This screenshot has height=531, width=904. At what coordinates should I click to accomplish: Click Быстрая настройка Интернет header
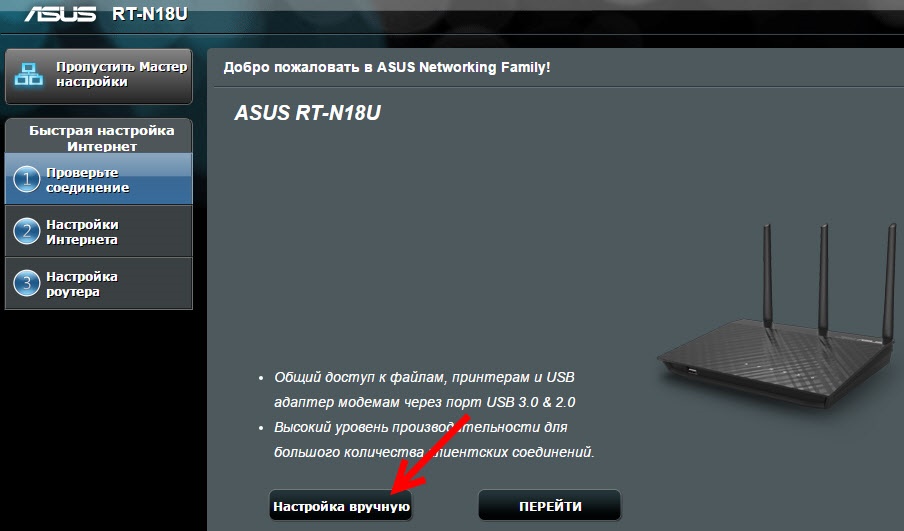(x=101, y=138)
